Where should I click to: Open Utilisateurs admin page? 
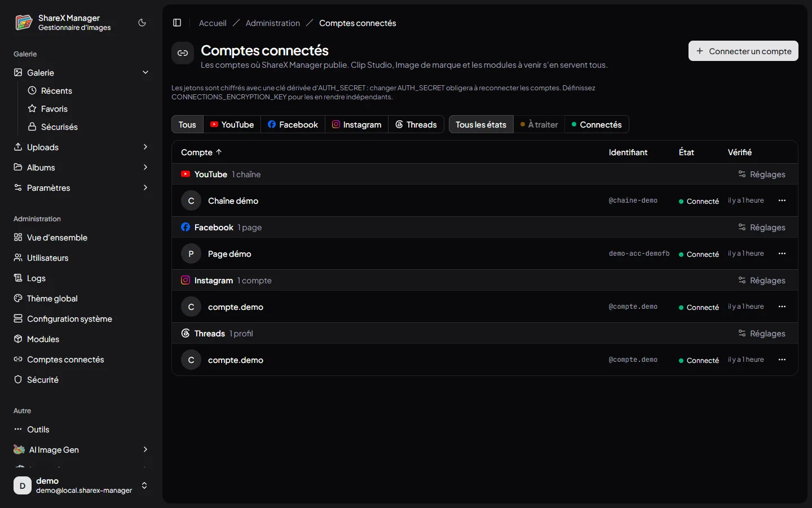coord(81,258)
